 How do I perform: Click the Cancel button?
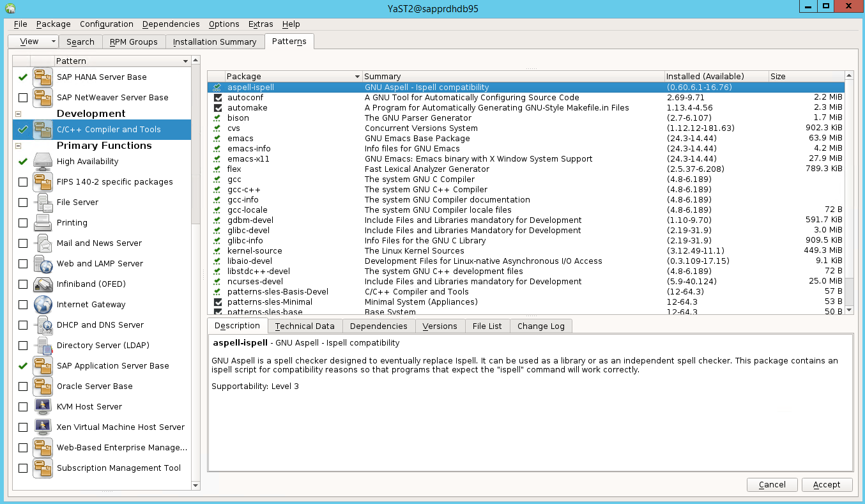coord(772,484)
